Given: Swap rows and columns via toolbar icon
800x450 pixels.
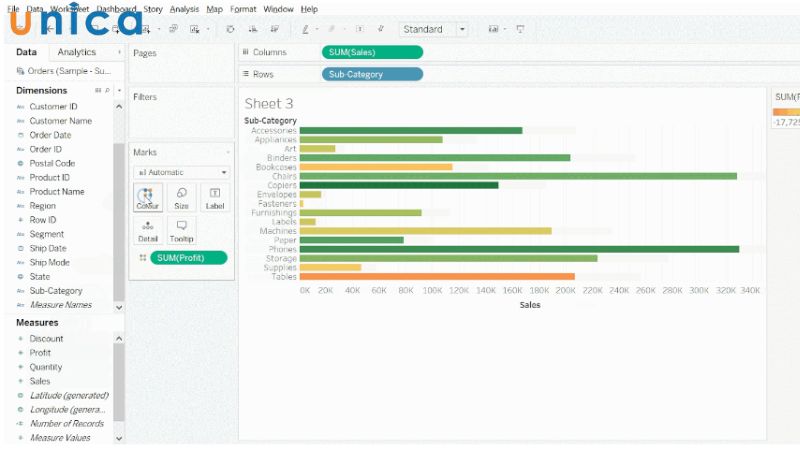Looking at the screenshot, I should coord(231,30).
